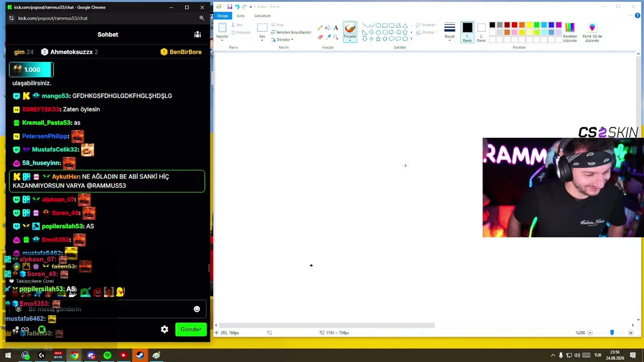Open Spotify from the taskbar

point(107,355)
